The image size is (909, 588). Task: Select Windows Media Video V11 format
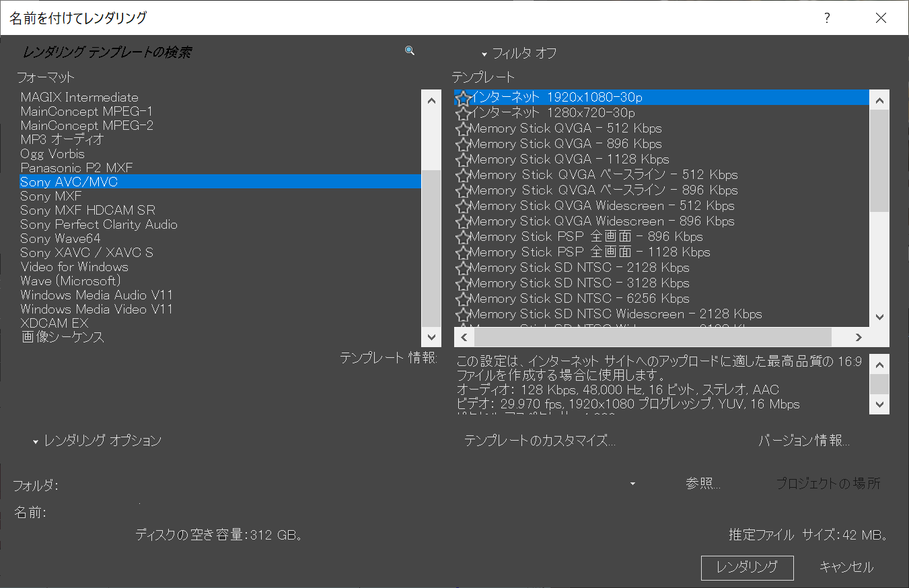coord(220,309)
